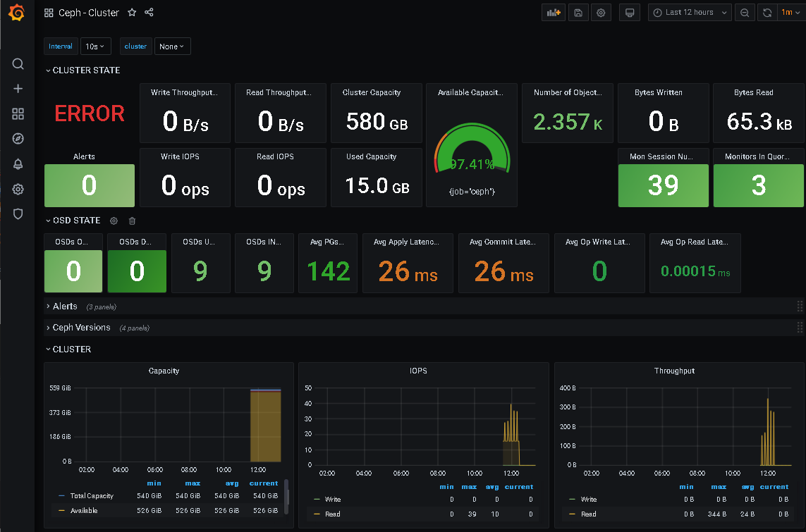Viewport: 806px width, 532px height.
Task: Share the dashboard via share icon
Action: coord(149,12)
